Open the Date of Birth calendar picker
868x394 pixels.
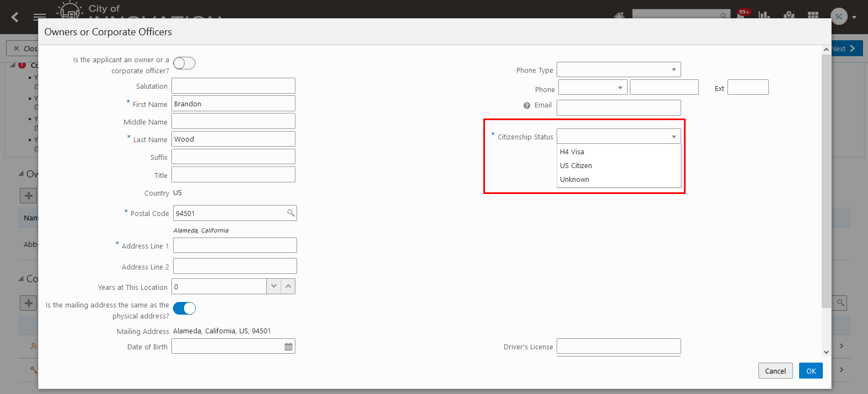(x=288, y=347)
